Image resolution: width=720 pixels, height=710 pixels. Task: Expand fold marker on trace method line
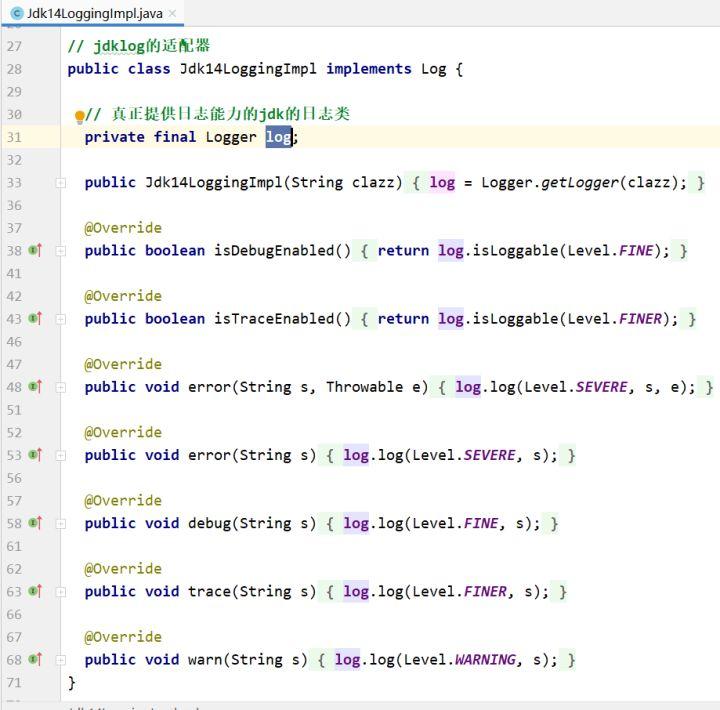(x=61, y=592)
